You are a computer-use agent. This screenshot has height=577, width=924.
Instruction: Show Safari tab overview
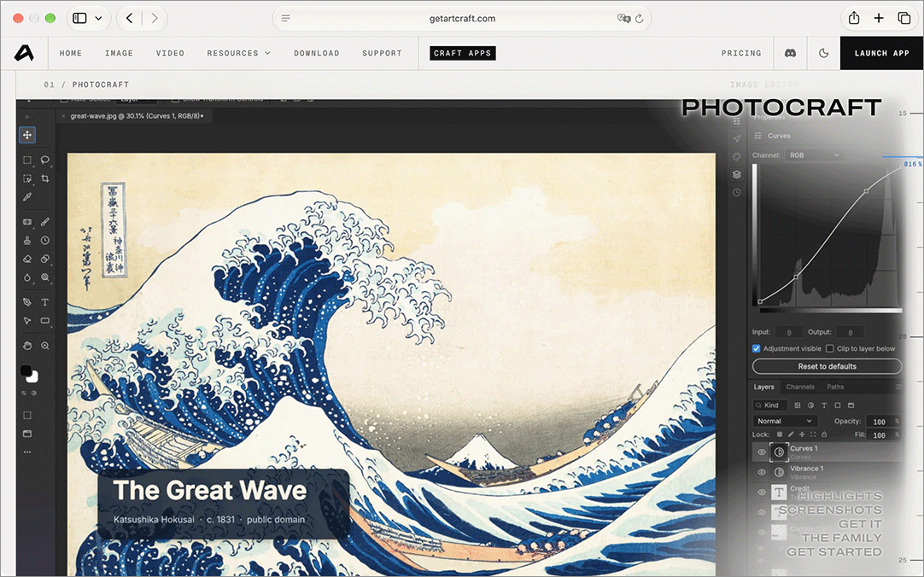[904, 18]
